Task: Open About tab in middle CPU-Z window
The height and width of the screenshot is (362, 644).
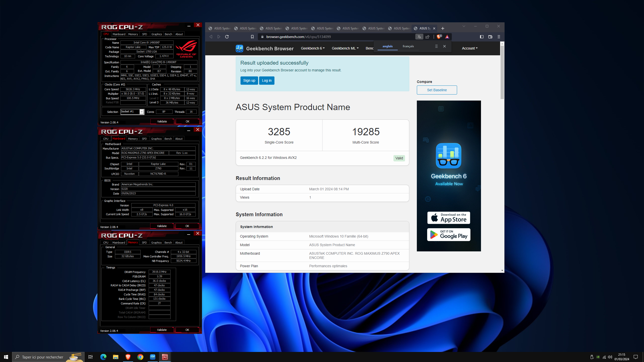Action: pos(179,139)
